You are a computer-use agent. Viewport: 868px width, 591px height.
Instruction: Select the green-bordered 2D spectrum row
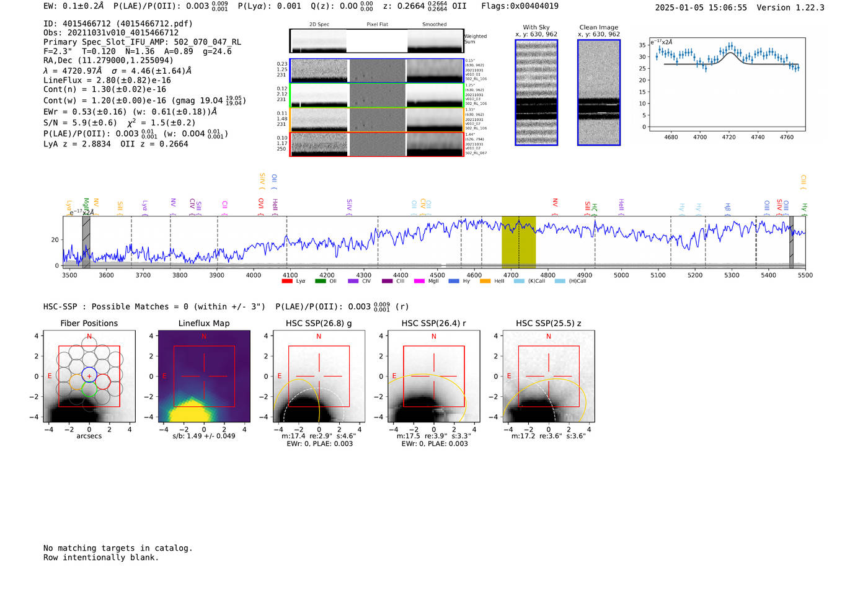point(377,96)
